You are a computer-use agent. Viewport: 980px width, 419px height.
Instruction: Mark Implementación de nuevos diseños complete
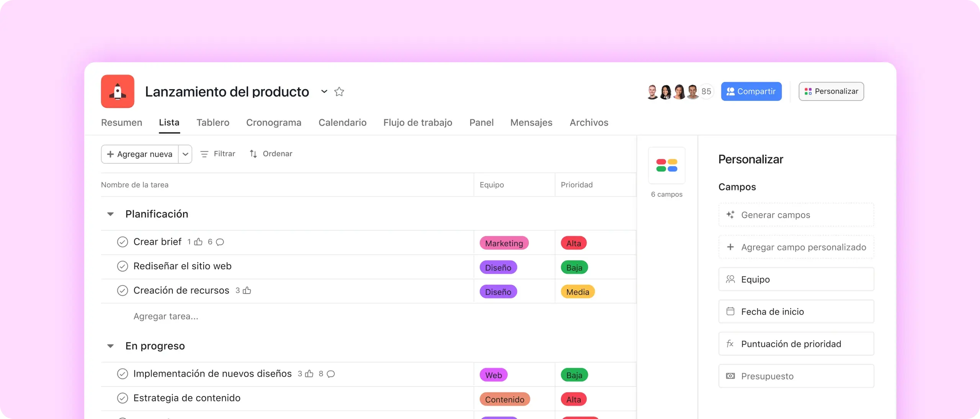122,374
